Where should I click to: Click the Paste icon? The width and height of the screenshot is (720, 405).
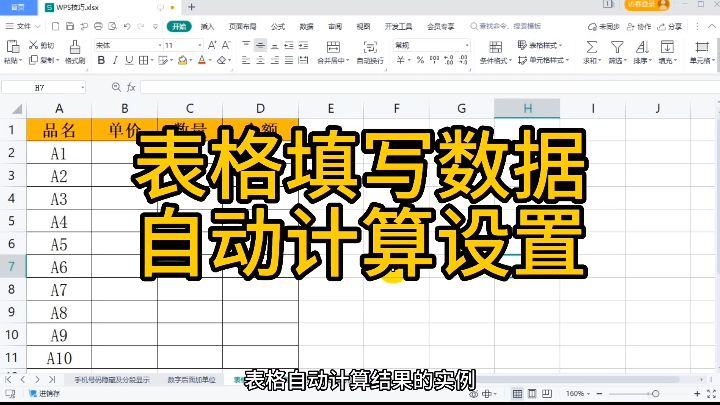[13, 46]
